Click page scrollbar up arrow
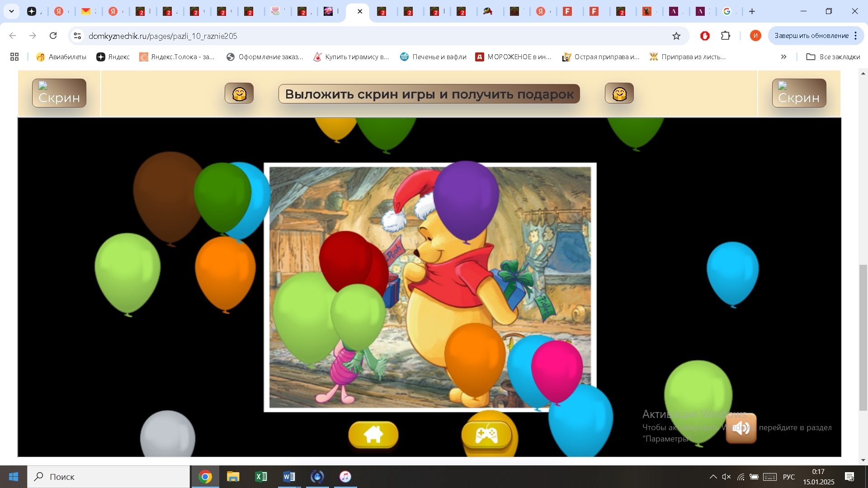 [x=863, y=73]
